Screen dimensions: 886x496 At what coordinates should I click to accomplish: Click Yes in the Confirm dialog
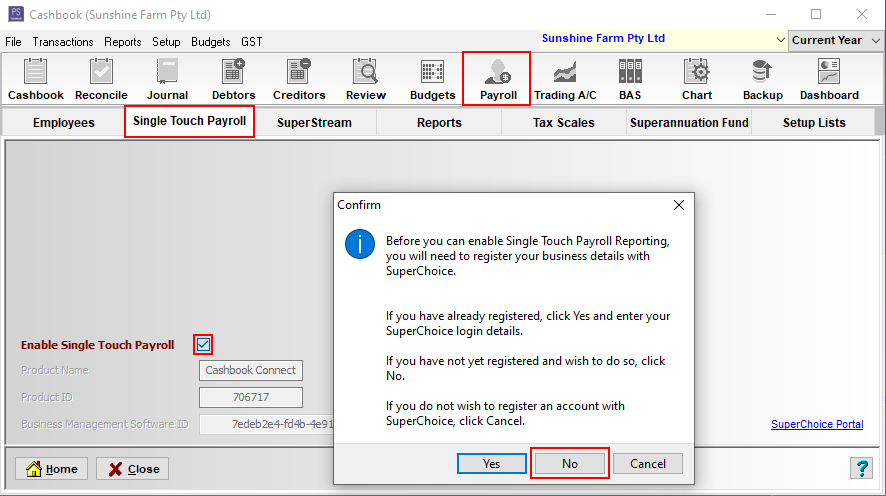492,464
